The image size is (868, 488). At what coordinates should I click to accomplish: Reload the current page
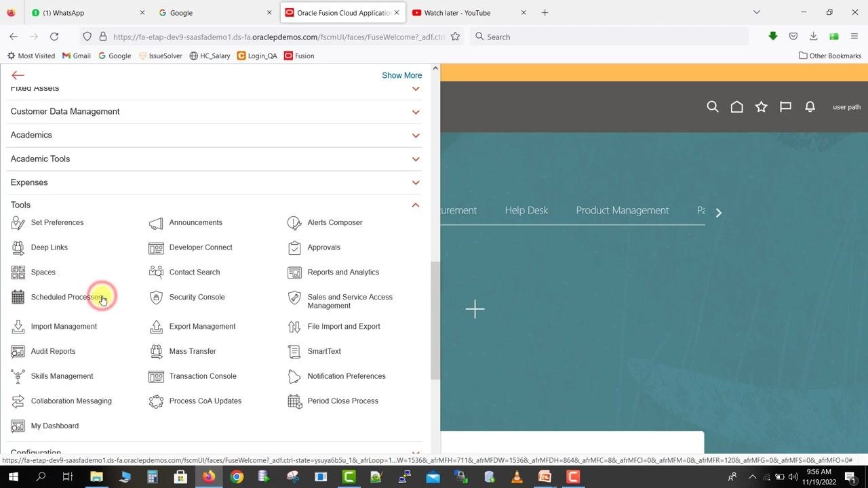(x=54, y=37)
